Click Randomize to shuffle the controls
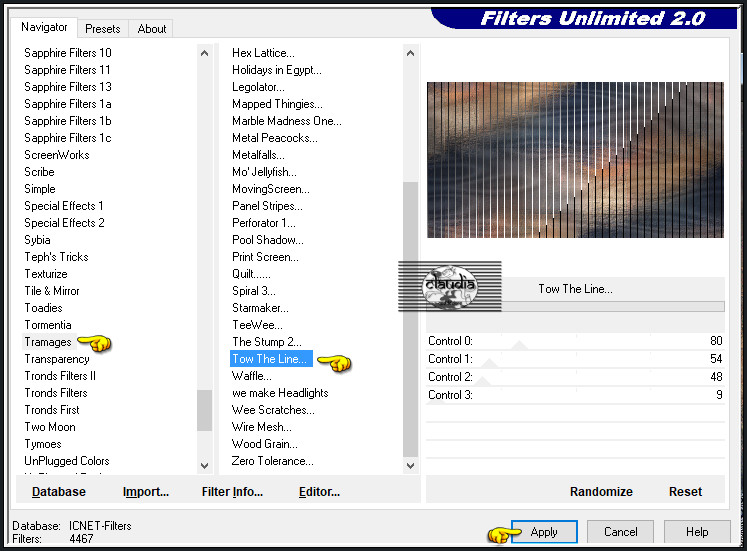Viewport: 747px width, 551px height. (x=601, y=491)
